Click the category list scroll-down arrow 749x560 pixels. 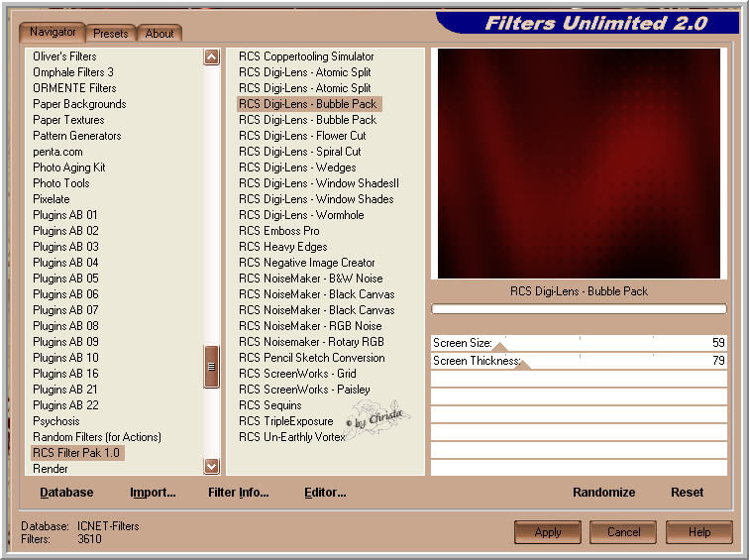coord(212,466)
